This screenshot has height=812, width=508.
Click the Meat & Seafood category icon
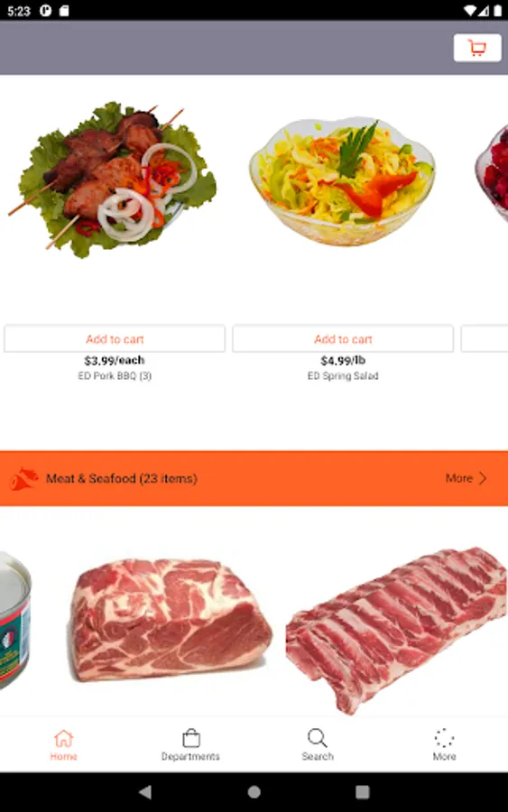tap(23, 478)
